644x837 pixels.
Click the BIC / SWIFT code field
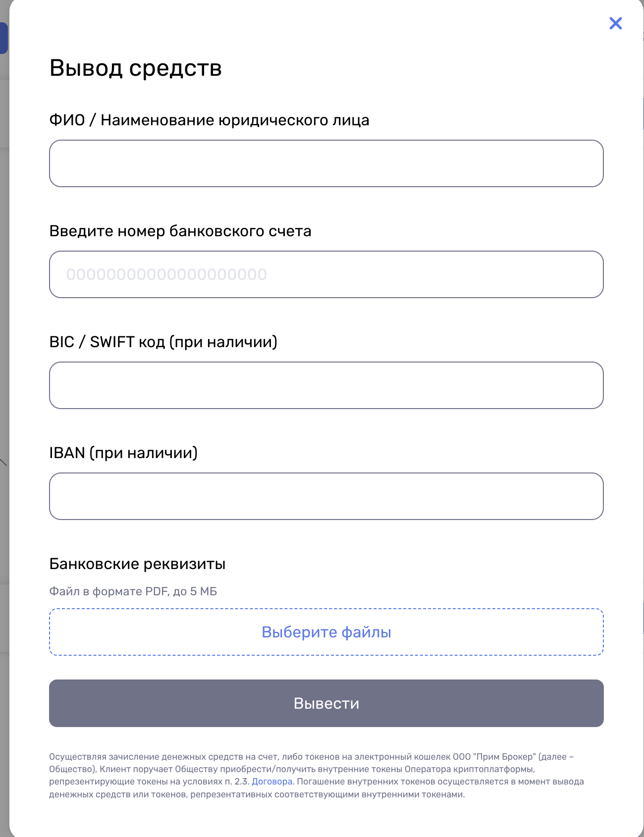[x=326, y=385]
